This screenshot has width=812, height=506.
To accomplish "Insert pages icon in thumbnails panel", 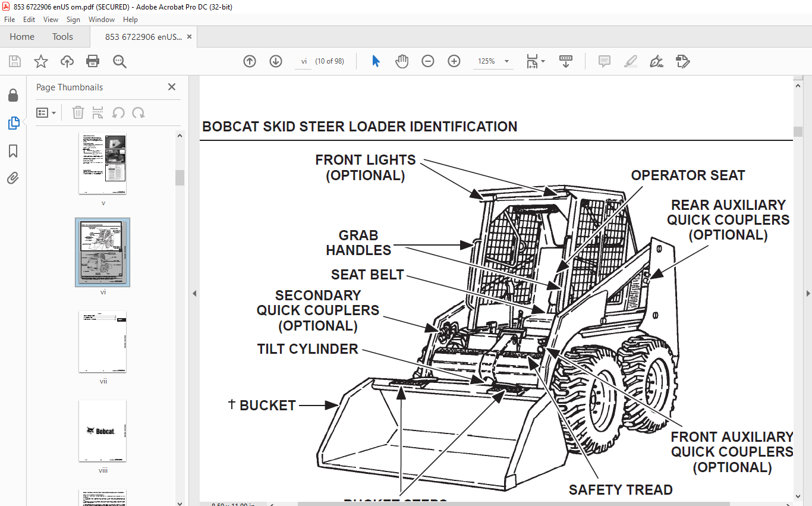I will pos(98,112).
